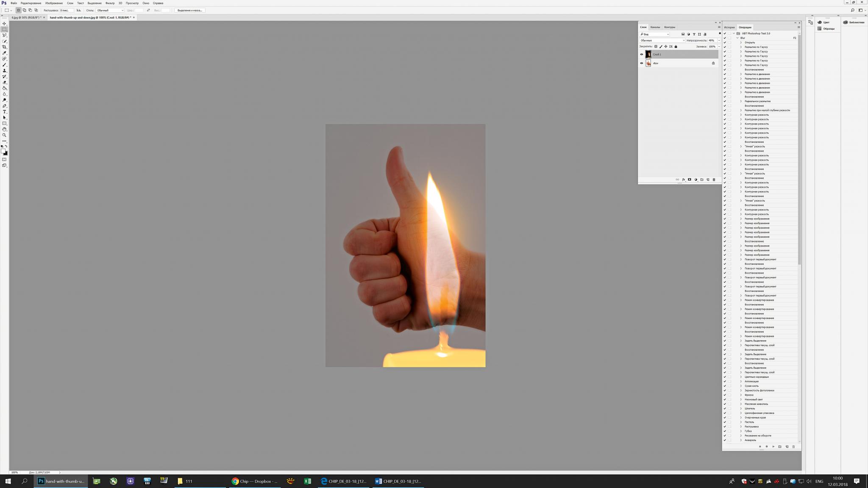Switch to the Каналы tab
This screenshot has width=868, height=488.
coord(655,27)
